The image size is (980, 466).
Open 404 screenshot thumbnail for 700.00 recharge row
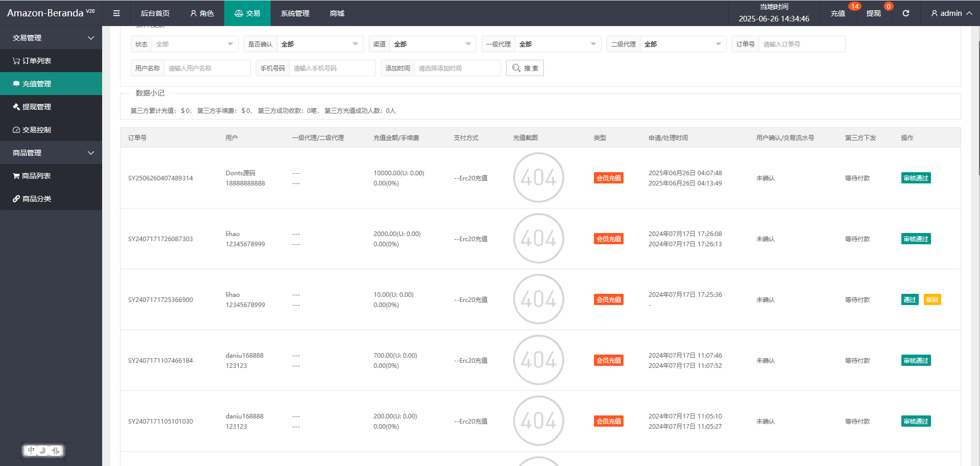[x=538, y=360]
